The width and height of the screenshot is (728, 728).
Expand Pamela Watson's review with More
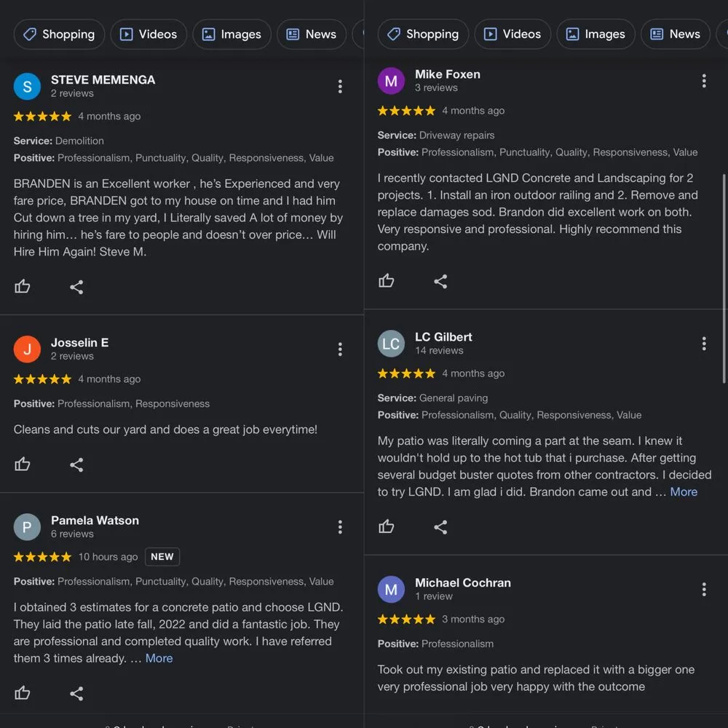(x=159, y=658)
